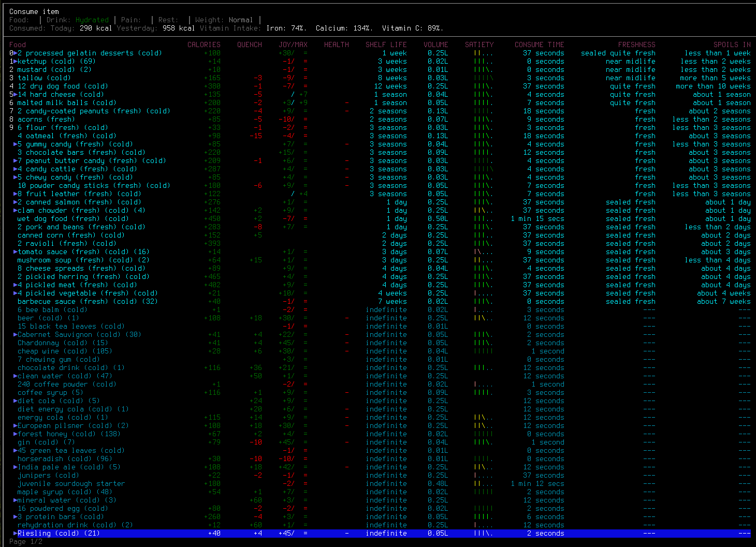The width and height of the screenshot is (756, 547).
Task: Expand the peanut butter candy stack arrow
Action: tap(16, 161)
